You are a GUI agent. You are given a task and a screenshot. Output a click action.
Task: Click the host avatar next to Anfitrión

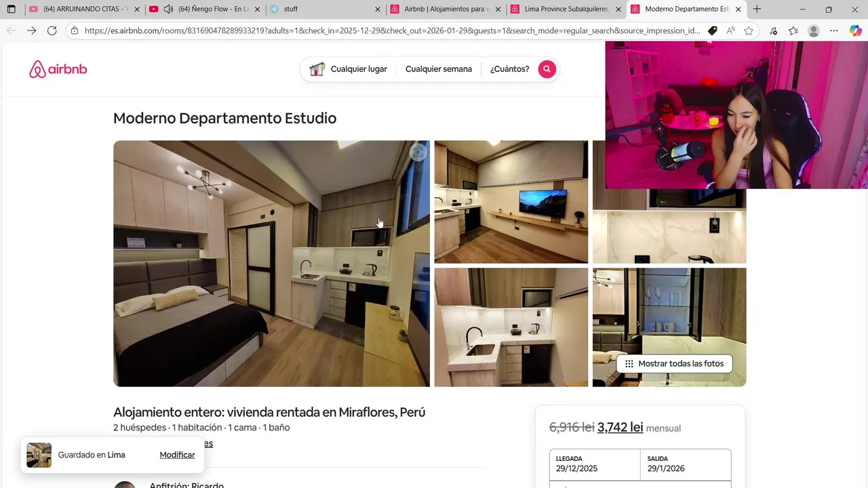125,484
